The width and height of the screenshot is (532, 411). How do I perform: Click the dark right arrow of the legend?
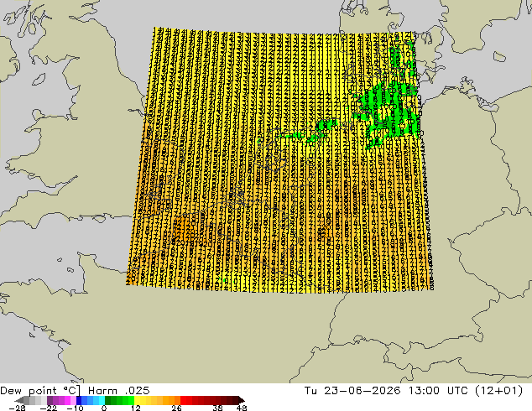point(241,400)
